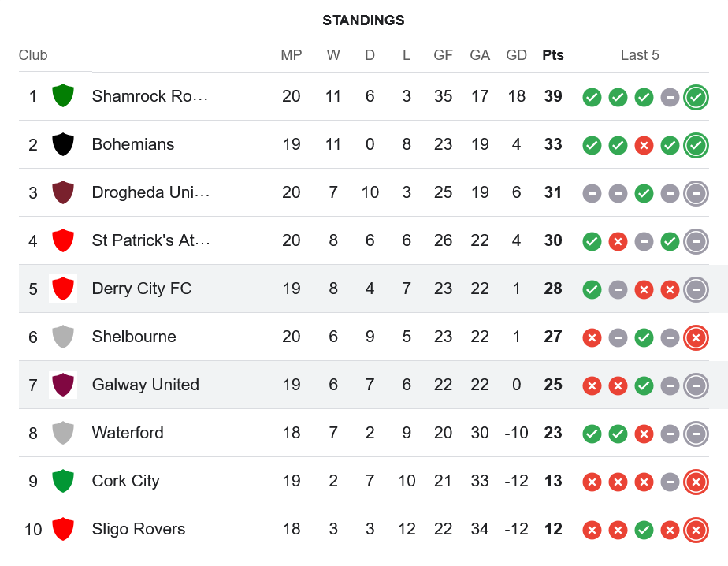728x566 pixels.
Task: Click the black Bohemians shield crest
Action: (x=63, y=144)
